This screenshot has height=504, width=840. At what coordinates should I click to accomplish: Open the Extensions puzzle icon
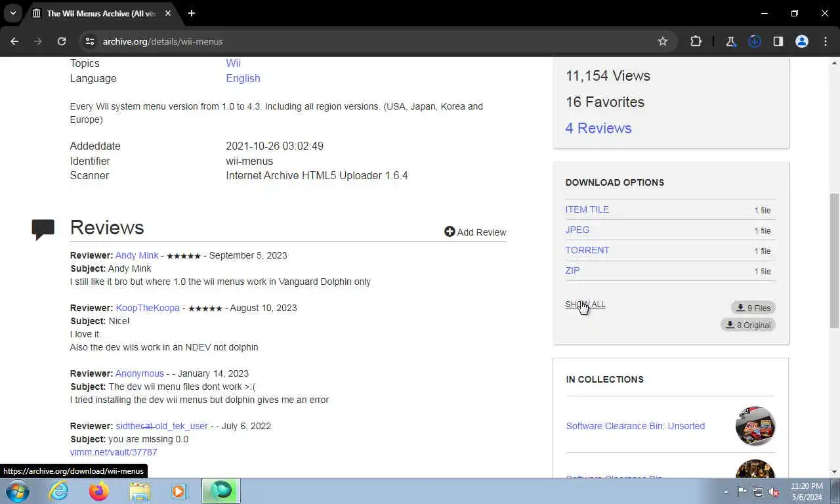696,41
